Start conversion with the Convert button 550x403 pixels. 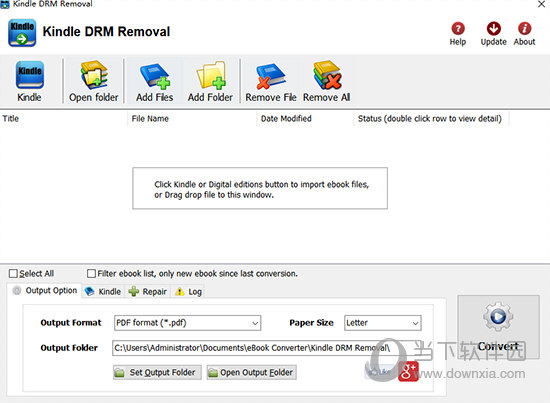coord(498,327)
